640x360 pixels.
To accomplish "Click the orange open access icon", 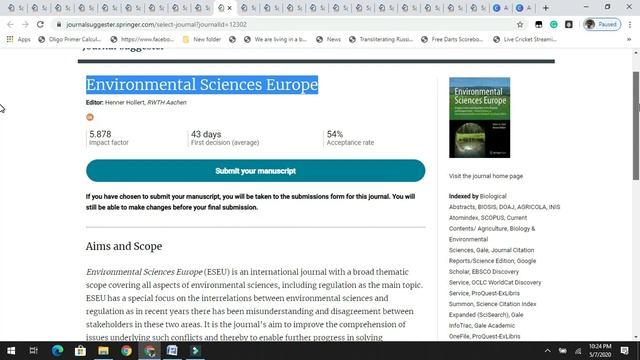I will (90, 118).
